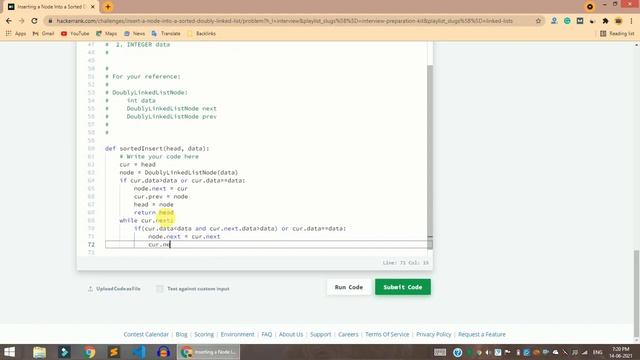Open the Terms Of Service footer link
The width and height of the screenshot is (640, 360).
coord(387,334)
